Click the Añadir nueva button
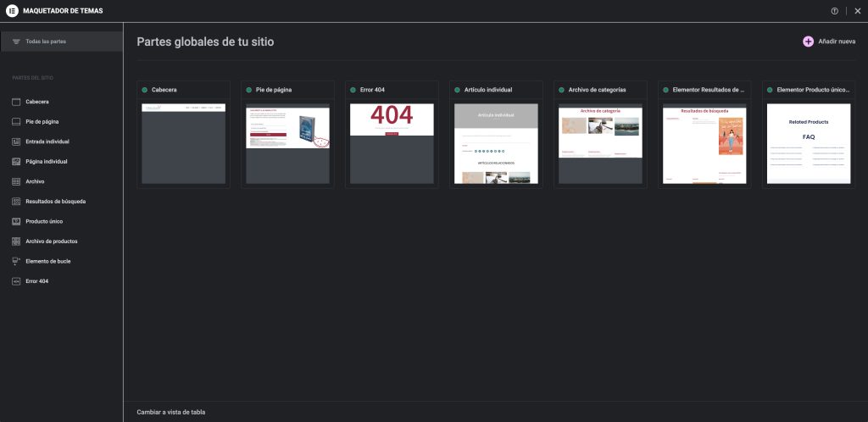 (836, 42)
